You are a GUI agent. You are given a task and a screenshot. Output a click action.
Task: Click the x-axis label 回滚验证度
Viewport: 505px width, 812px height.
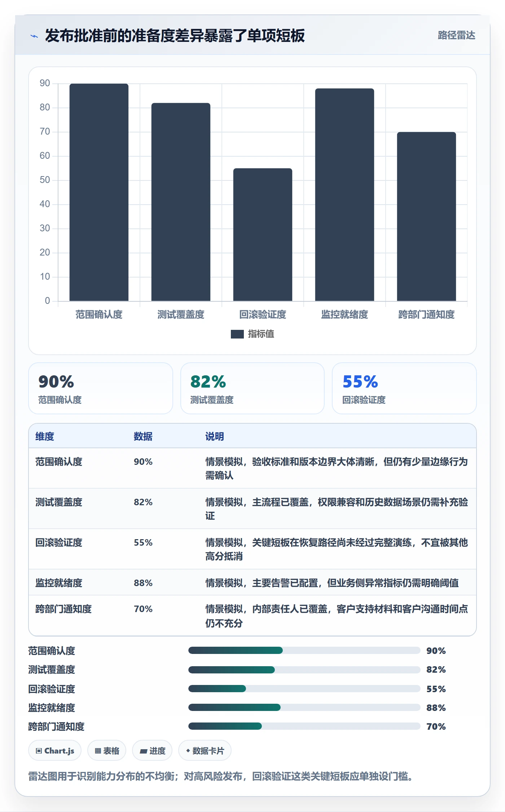coord(263,314)
